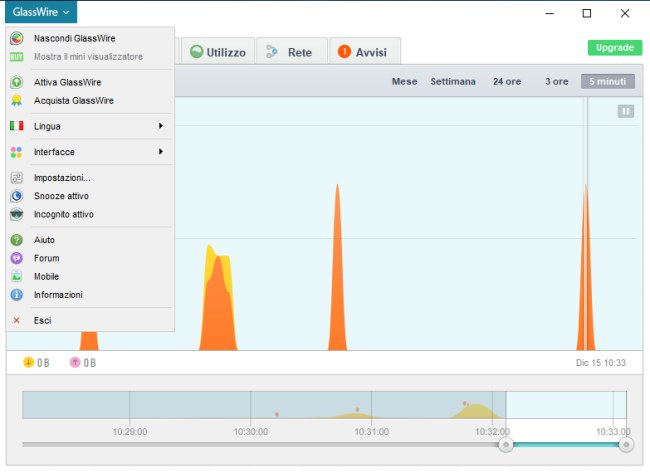
Task: Open the Forum menu entry
Action: [x=90, y=258]
